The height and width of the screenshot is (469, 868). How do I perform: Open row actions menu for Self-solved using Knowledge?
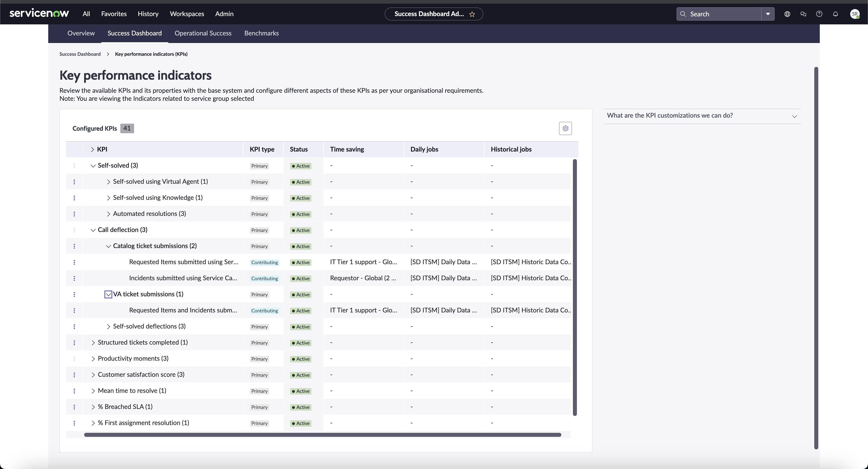pyautogui.click(x=74, y=198)
